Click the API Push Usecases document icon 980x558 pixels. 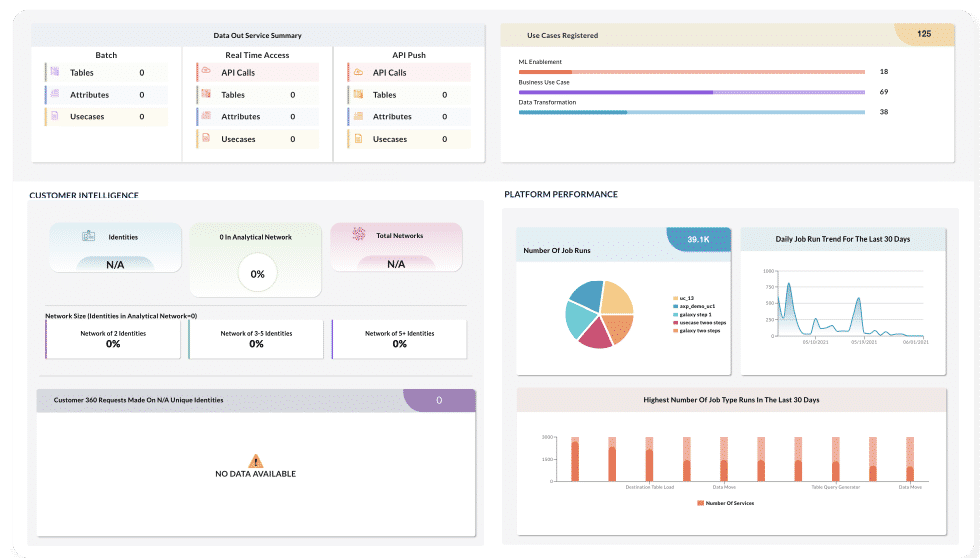(x=357, y=139)
